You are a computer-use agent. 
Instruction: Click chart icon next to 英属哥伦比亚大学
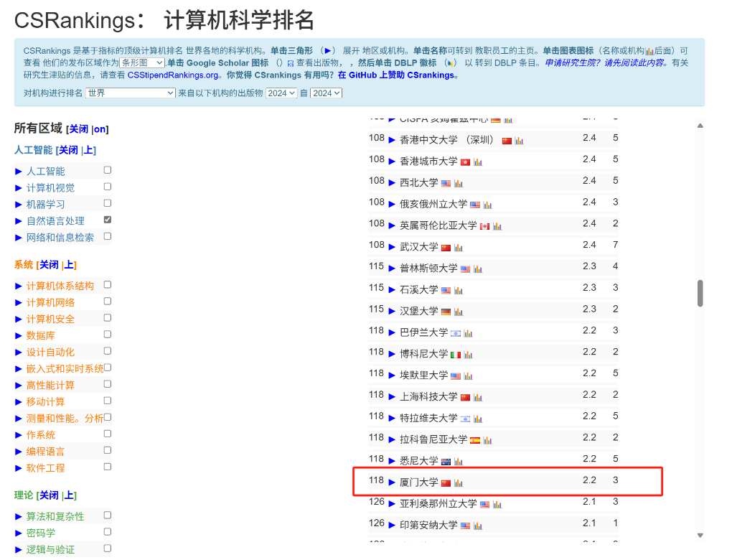coord(497,226)
